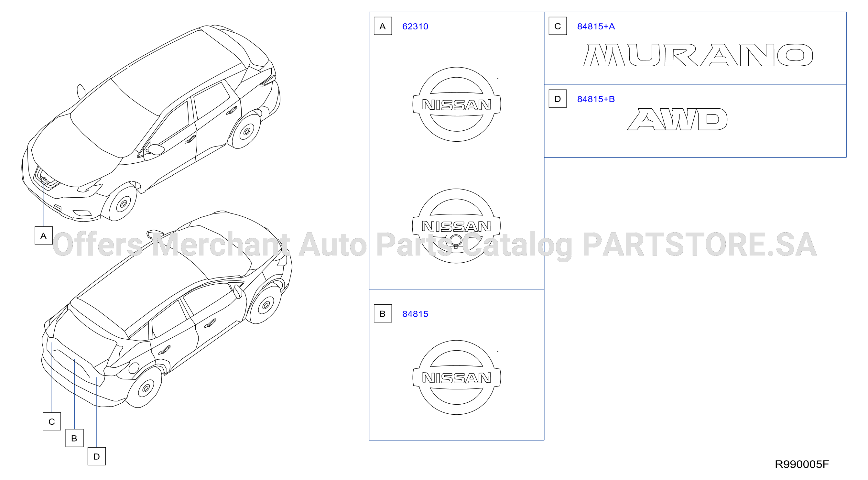Click the C label box in parts panel
868x480 pixels.
pyautogui.click(x=558, y=26)
